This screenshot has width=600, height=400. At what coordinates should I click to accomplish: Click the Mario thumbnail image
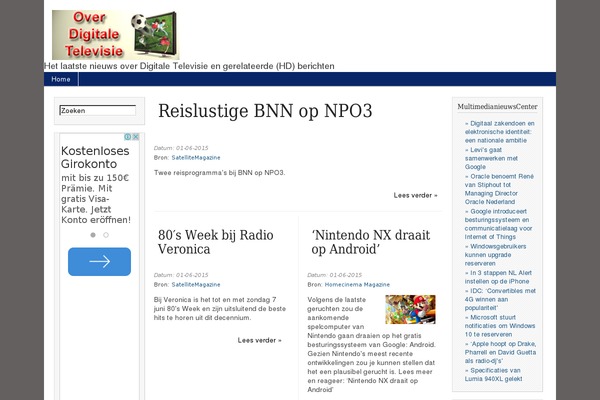tap(410, 309)
